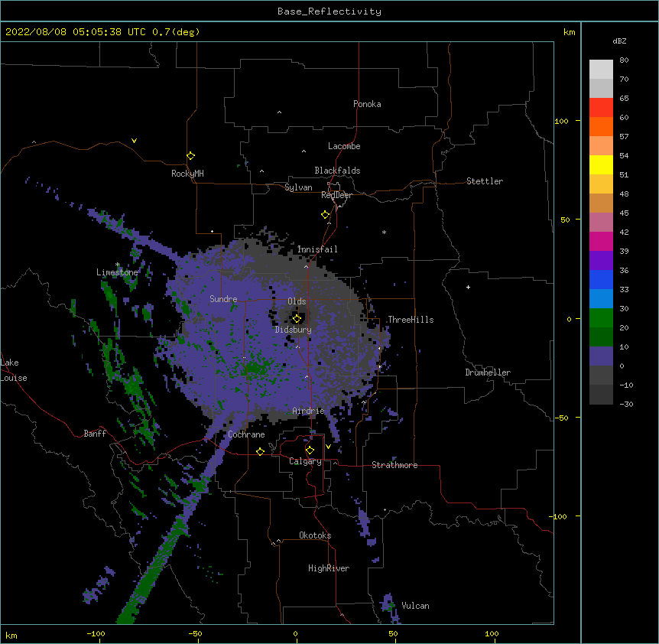659x644 pixels.
Task: Click the Stettler city label
Action: click(484, 181)
